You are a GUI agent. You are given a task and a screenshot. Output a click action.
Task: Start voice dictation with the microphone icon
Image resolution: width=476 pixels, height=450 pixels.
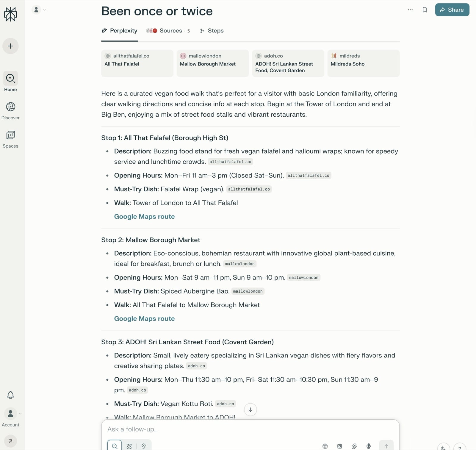point(369,446)
